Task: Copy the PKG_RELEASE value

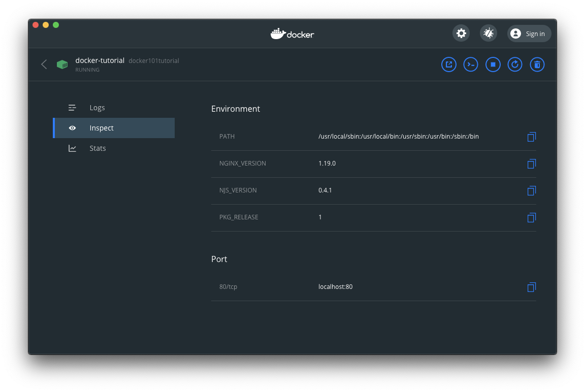Action: [x=531, y=217]
